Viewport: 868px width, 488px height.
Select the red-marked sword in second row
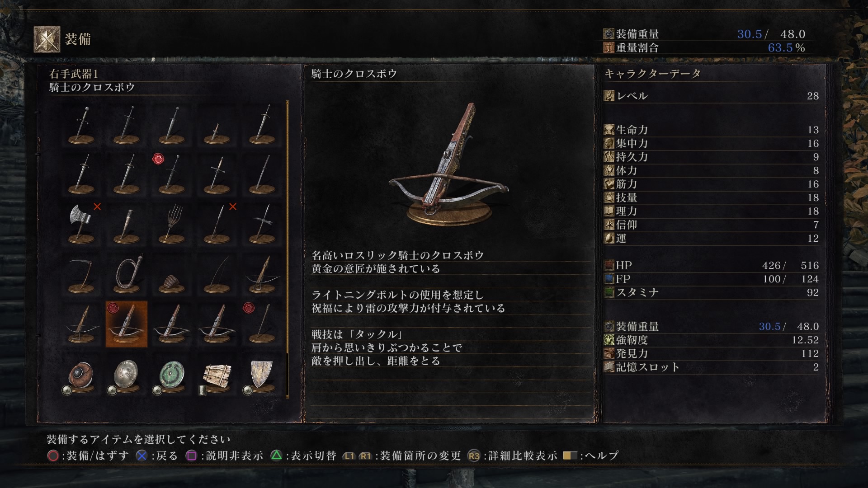(x=172, y=174)
